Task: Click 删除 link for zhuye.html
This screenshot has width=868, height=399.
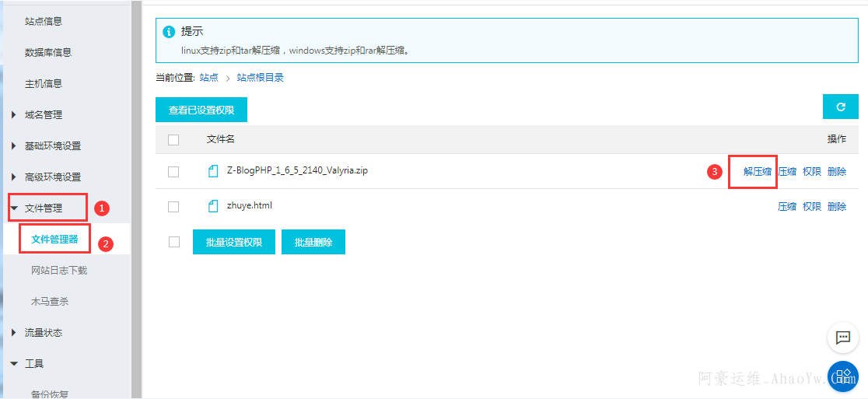Action: pos(837,207)
